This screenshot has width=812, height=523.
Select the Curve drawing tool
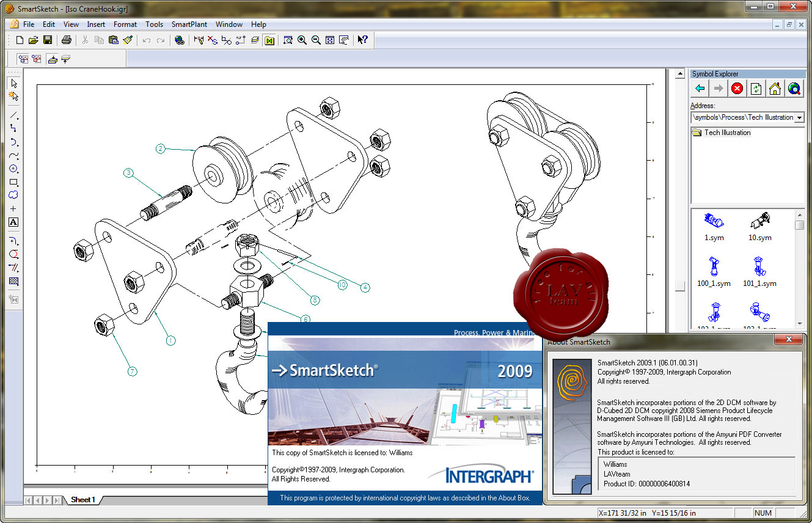pos(13,155)
